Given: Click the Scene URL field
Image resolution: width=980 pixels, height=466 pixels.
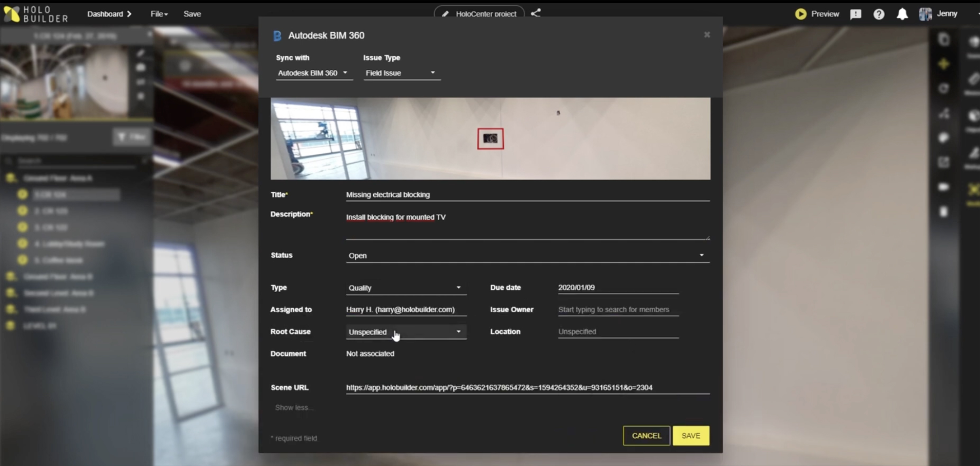Looking at the screenshot, I should [x=528, y=388].
